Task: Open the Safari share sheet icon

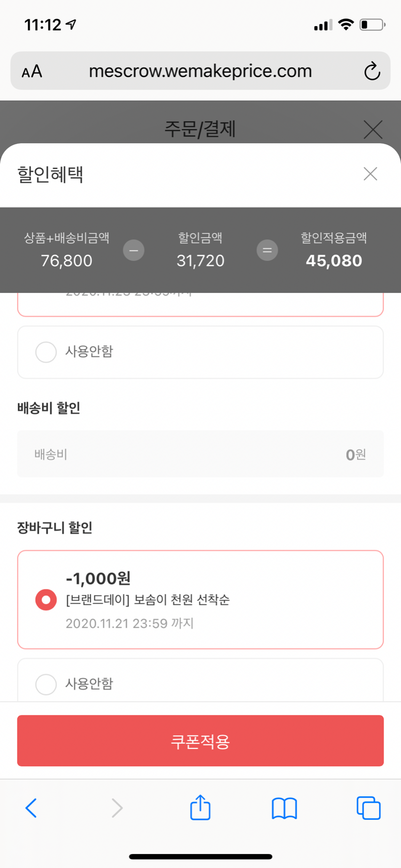Action: coord(200,807)
